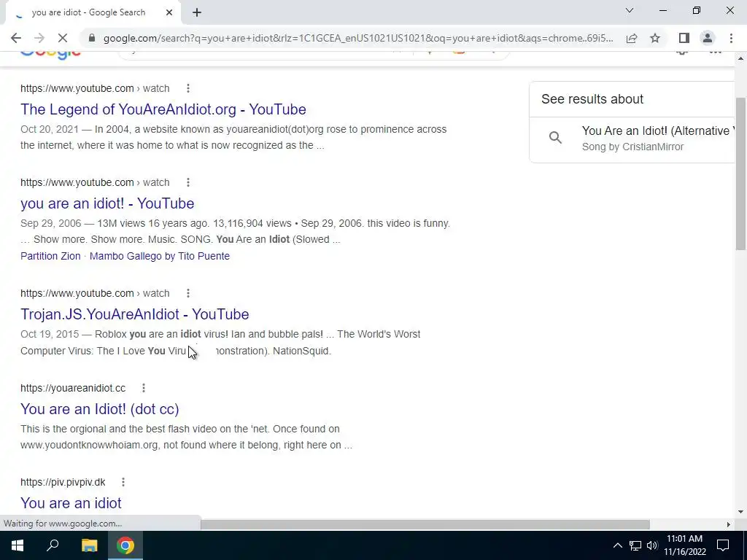Go back to the previous page
Viewport: 747px width, 560px height.
(16, 38)
